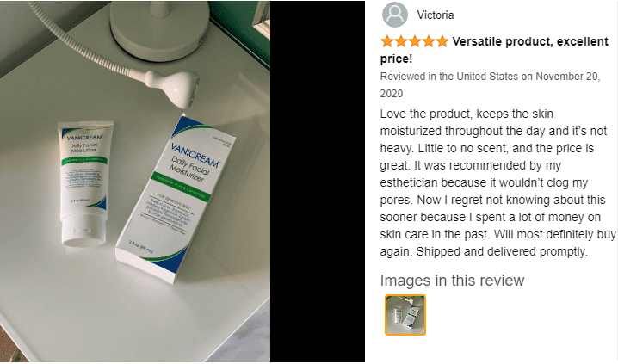Select the highlighted review image thumbnail
Image resolution: width=618 pixels, height=364 pixels.
point(405,315)
